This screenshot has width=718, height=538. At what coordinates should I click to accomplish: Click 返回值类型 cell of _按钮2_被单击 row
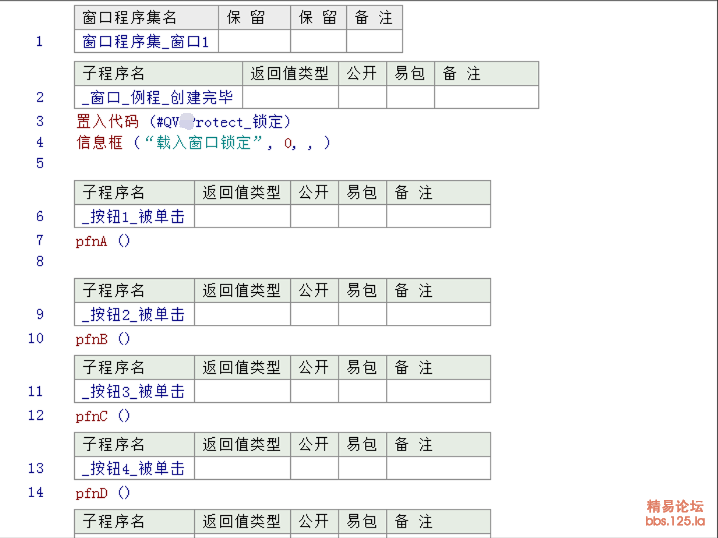[242, 314]
